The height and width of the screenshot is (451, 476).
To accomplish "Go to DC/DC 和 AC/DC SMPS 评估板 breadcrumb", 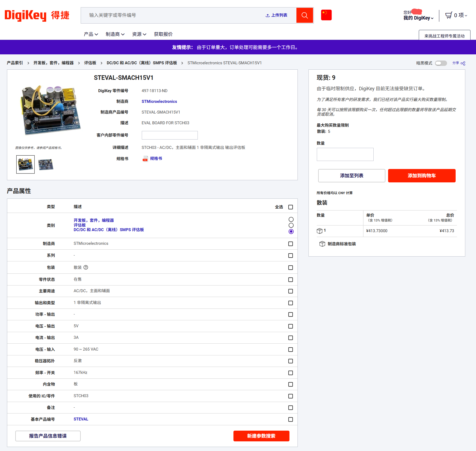I will click(x=142, y=63).
